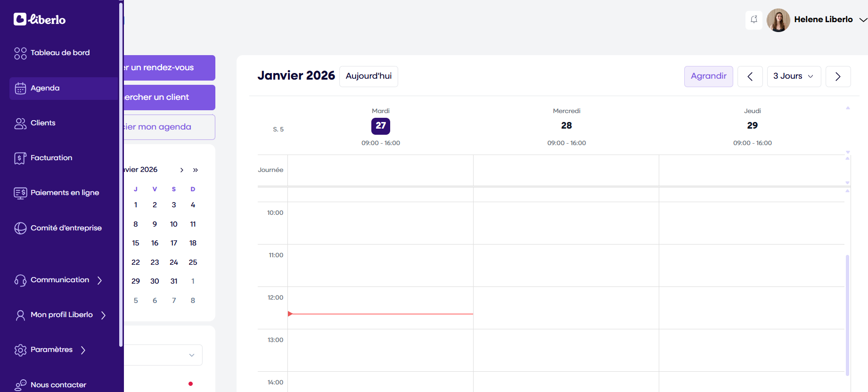The width and height of the screenshot is (868, 392).
Task: Click the agenda vertical scrollbar
Action: click(x=847, y=315)
